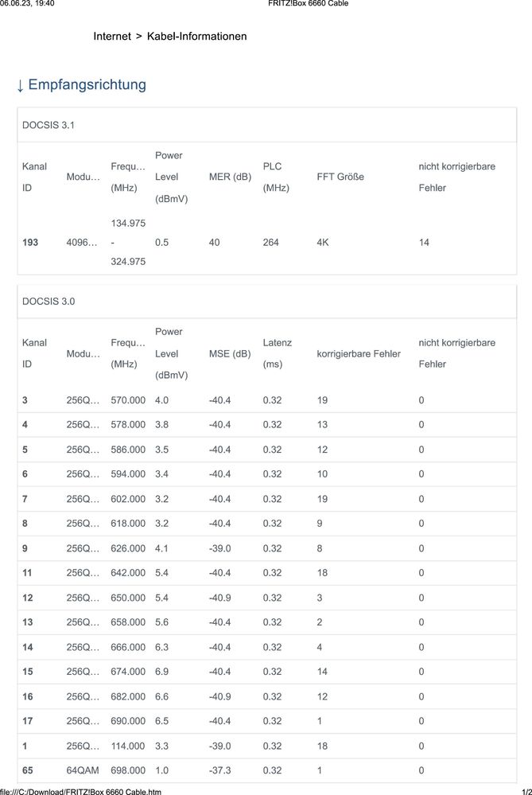Select channel ID 65 row label
The width and height of the screenshot is (532, 795).
27,770
